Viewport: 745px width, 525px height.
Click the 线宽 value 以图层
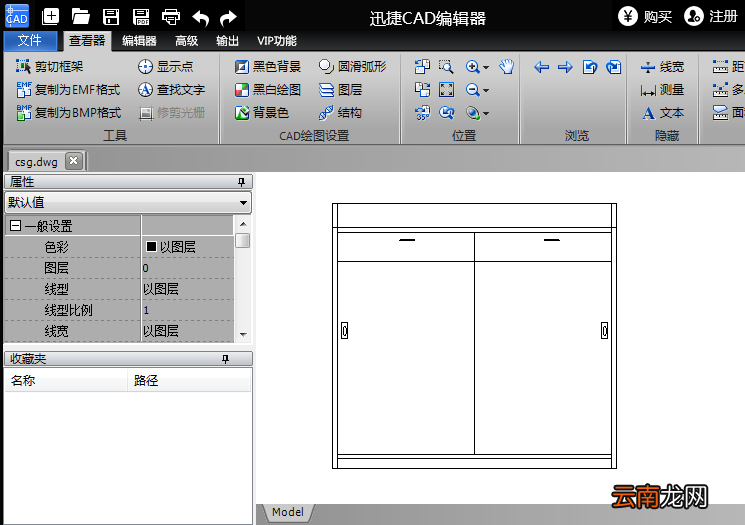(x=187, y=331)
